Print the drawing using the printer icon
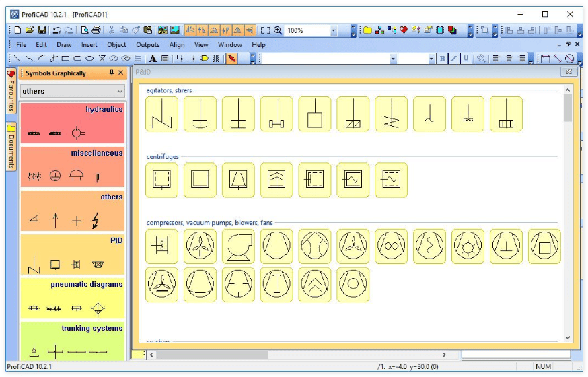This screenshot has width=588, height=377. [x=96, y=30]
